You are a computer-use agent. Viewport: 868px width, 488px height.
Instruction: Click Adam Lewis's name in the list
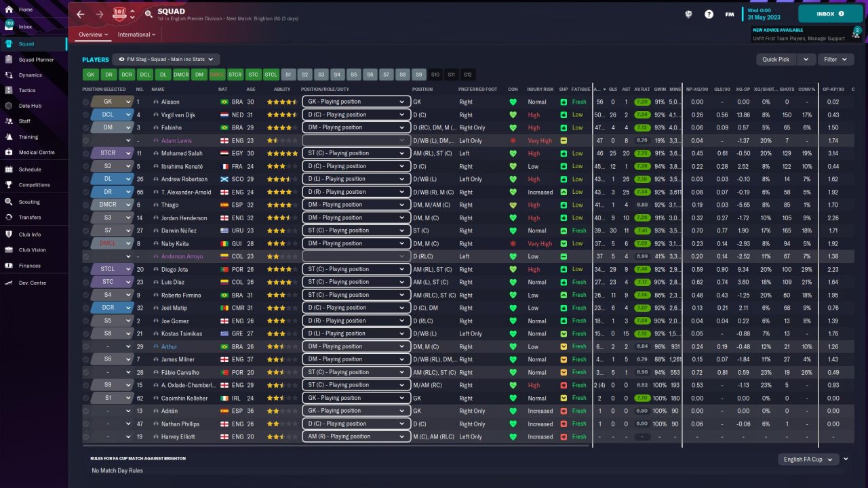click(x=176, y=140)
